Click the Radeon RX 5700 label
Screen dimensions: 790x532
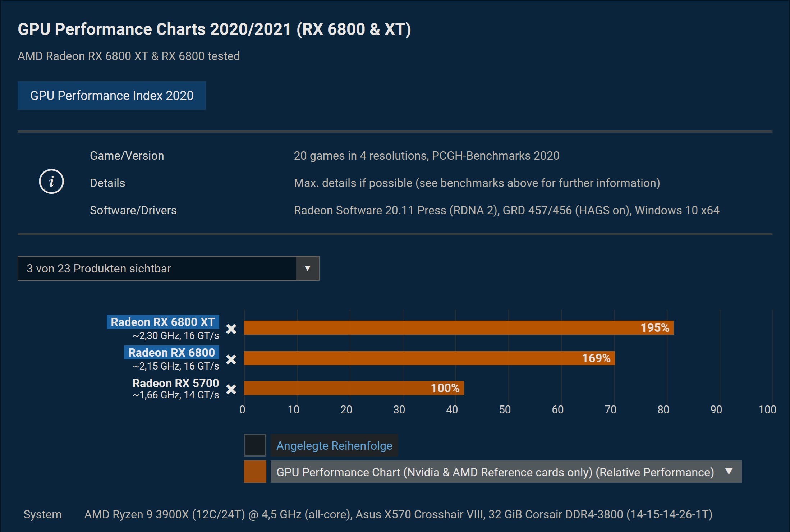click(176, 383)
